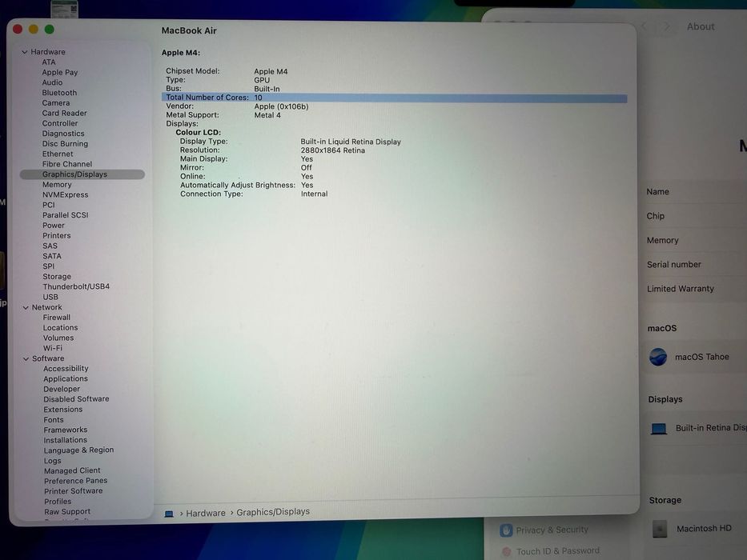Open the Frameworks entry
The image size is (747, 560).
click(x=66, y=430)
